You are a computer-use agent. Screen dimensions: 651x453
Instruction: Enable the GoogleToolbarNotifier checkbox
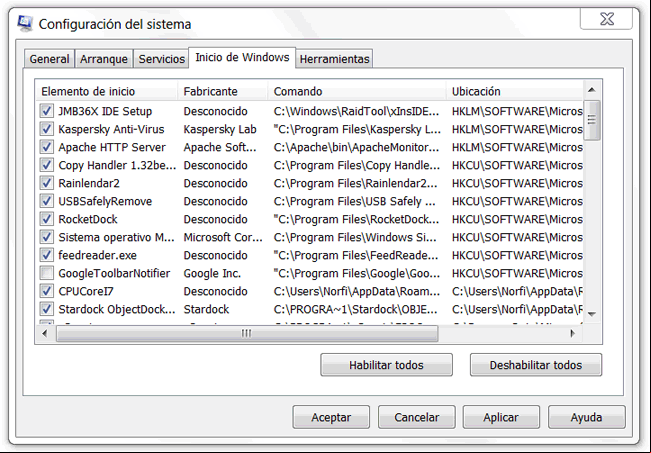pyautogui.click(x=46, y=273)
